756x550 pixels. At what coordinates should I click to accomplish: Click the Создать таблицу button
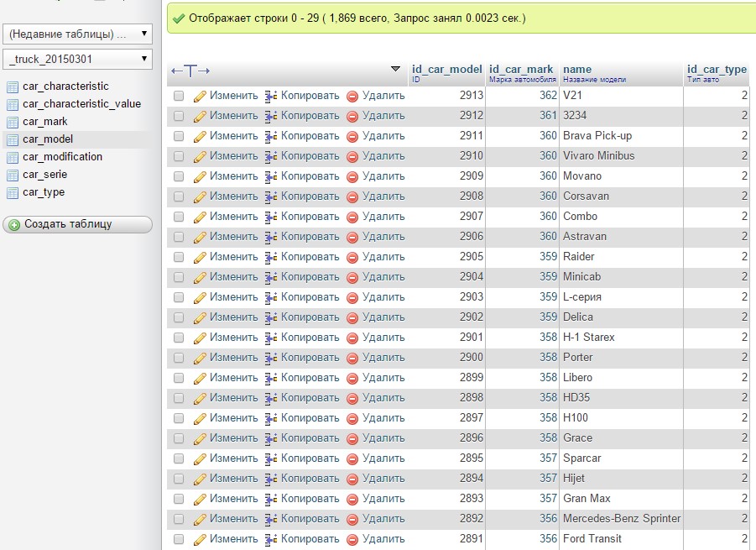(x=78, y=224)
